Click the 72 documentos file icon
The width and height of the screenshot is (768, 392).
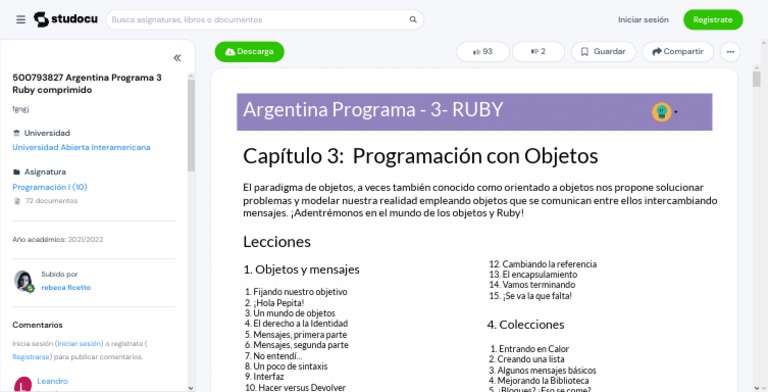click(x=17, y=201)
